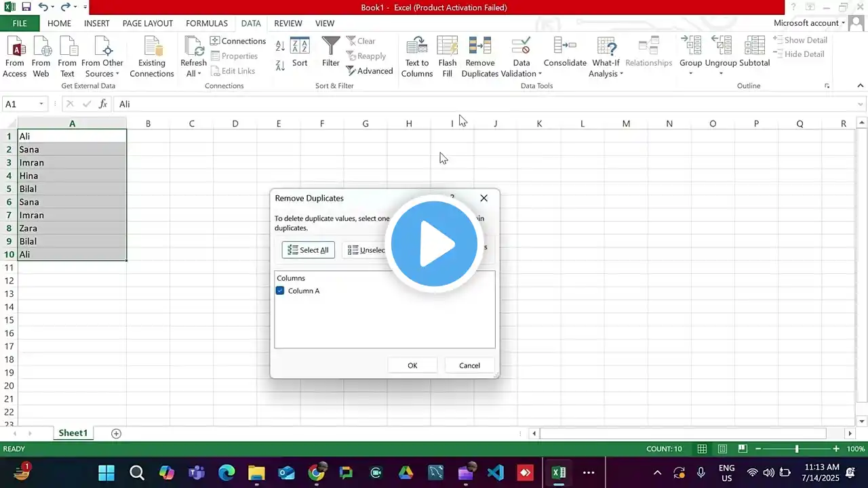Open the Sort dialog icon
Screen dimensions: 868x488
(300, 47)
